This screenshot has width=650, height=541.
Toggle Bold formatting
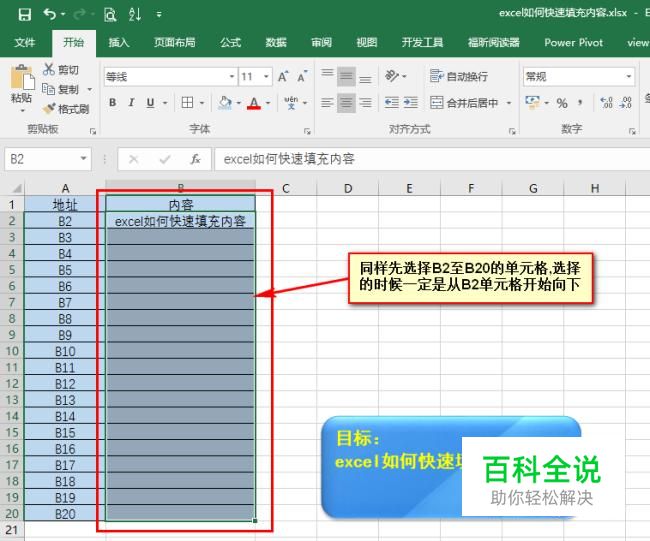pyautogui.click(x=112, y=102)
